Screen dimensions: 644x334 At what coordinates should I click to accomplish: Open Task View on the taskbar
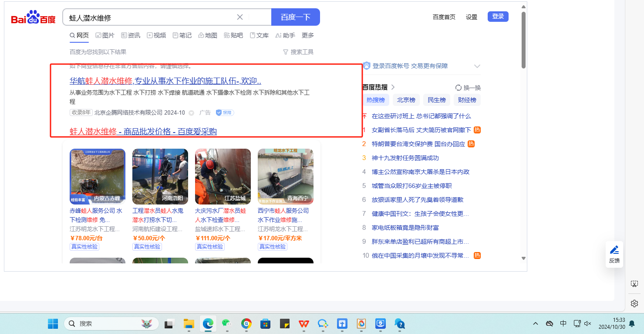[x=169, y=324]
